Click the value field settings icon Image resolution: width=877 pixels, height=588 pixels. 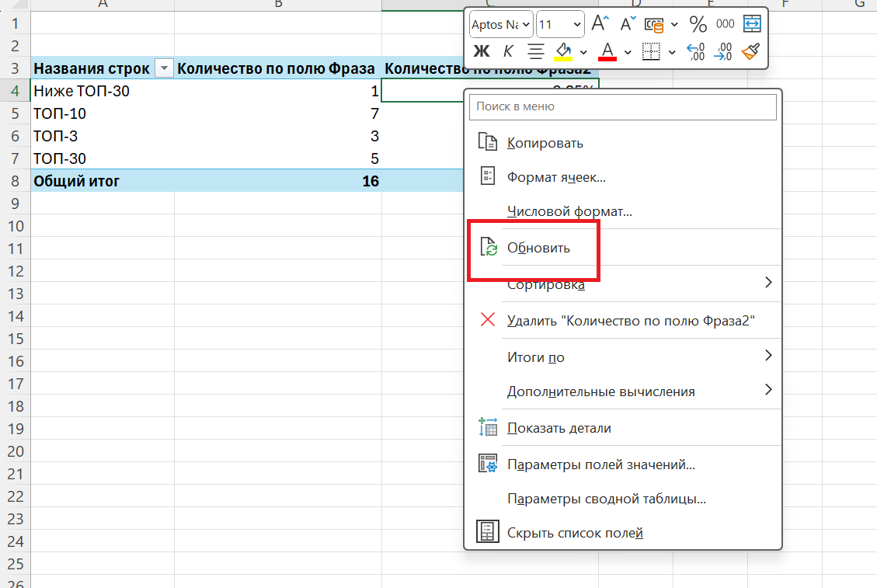pos(488,463)
